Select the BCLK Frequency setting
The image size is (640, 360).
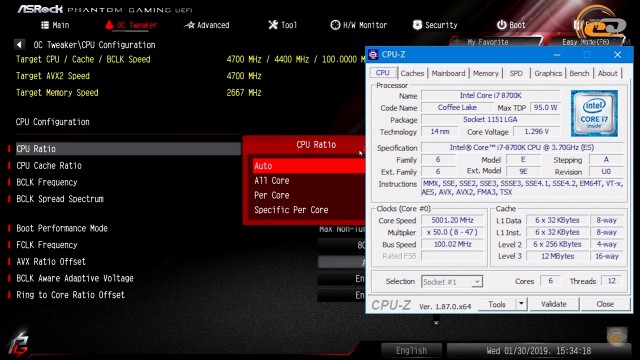47,182
